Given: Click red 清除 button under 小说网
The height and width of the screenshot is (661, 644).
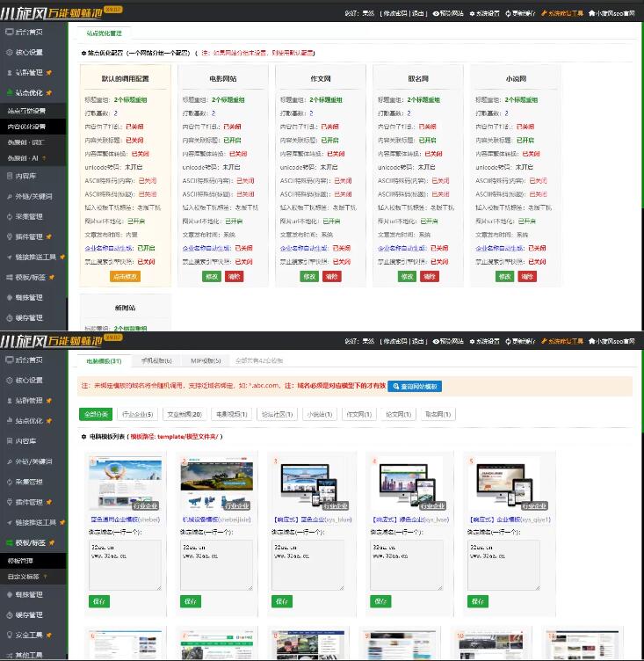Looking at the screenshot, I should [x=526, y=276].
